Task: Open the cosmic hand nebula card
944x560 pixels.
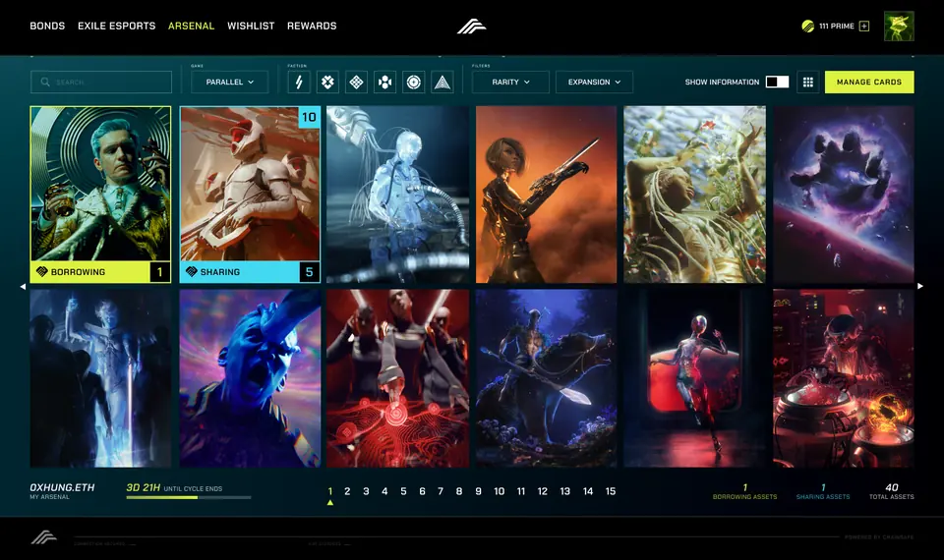Action: click(844, 195)
